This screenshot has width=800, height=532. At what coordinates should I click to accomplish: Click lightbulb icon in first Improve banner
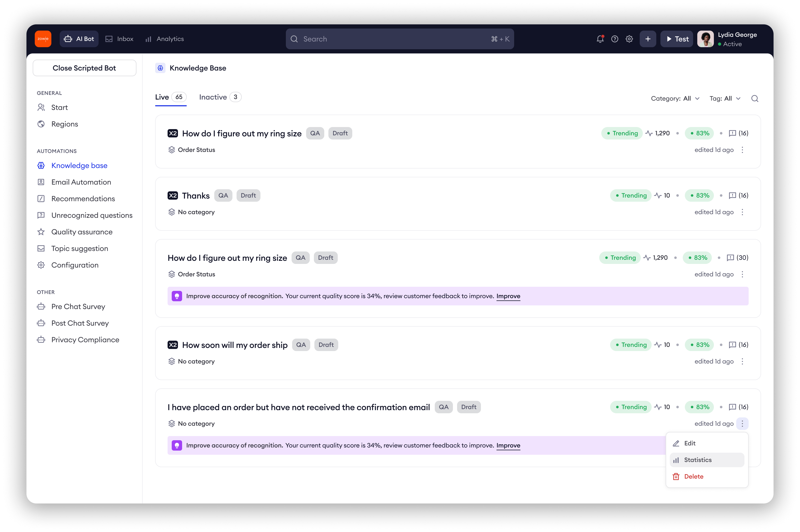pyautogui.click(x=177, y=296)
